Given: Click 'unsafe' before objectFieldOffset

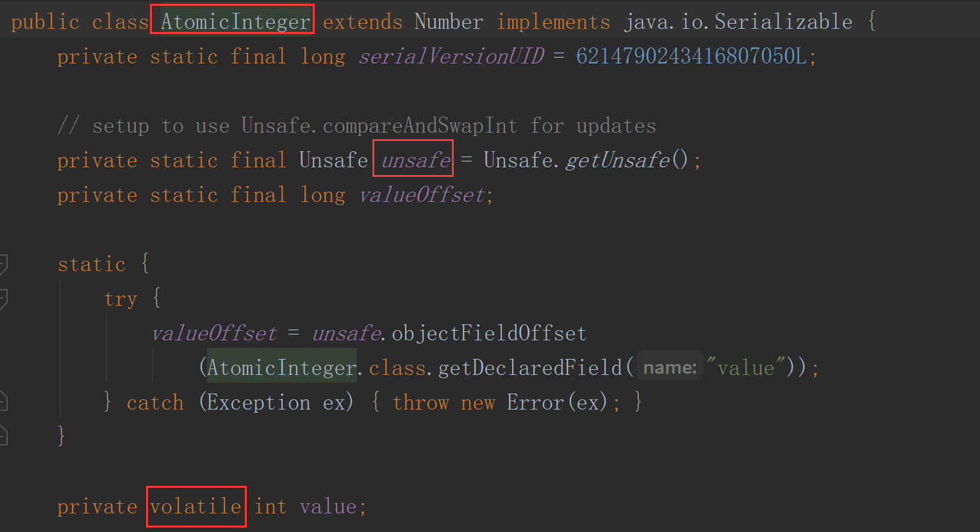Looking at the screenshot, I should coord(346,333).
